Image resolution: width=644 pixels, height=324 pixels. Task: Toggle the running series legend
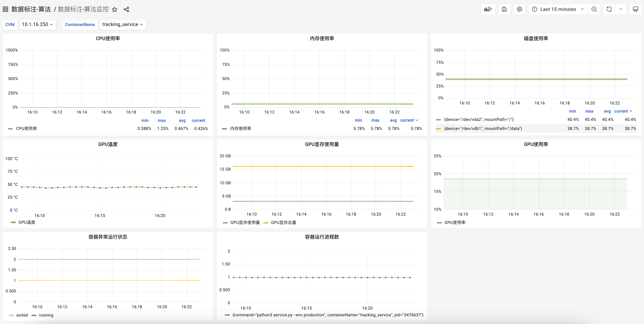pyautogui.click(x=46, y=315)
